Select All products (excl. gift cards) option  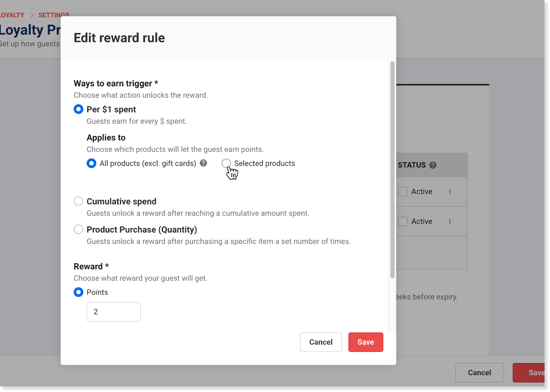(91, 163)
